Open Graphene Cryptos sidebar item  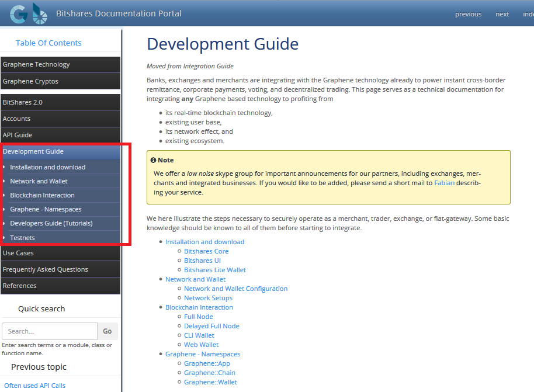pyautogui.click(x=60, y=81)
